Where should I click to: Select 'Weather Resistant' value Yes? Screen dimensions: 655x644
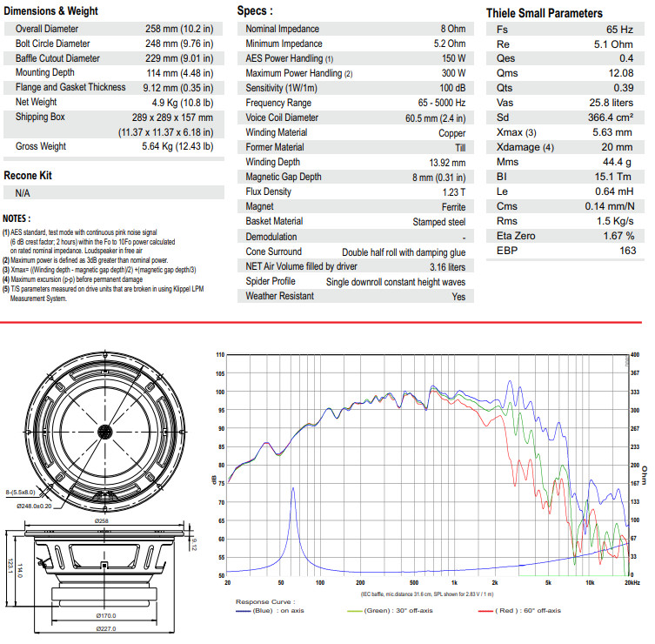458,297
